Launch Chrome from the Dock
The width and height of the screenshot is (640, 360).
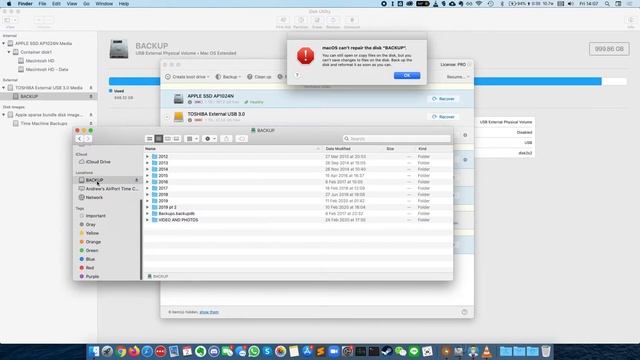(121, 351)
